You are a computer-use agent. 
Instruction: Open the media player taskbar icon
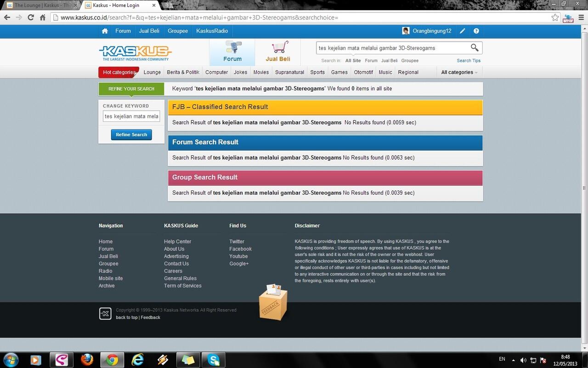36,359
